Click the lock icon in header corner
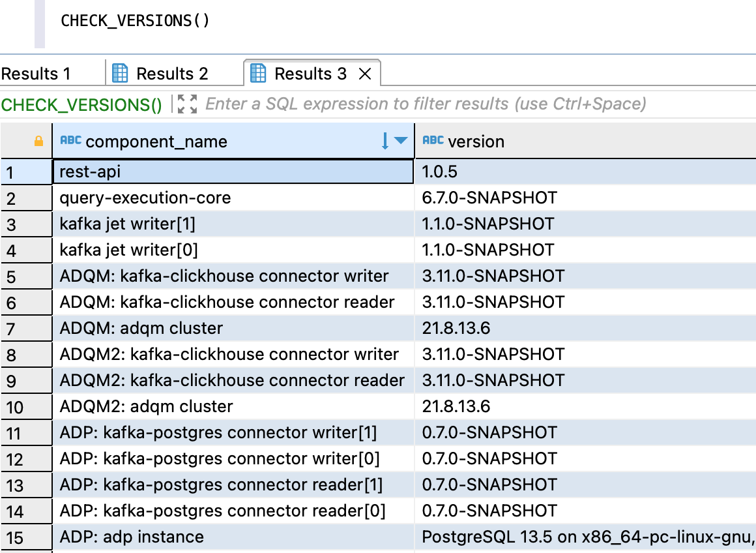756x553 pixels. point(38,141)
